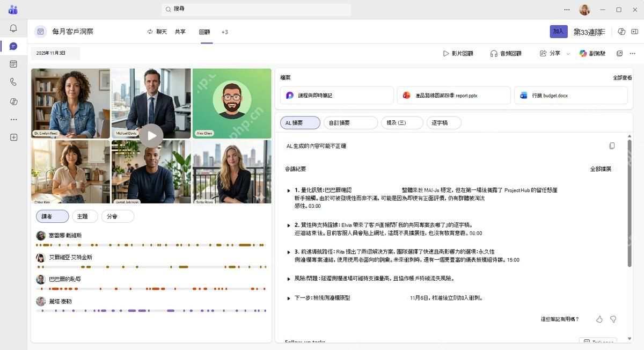The height and width of the screenshot is (350, 644).
Task: Select the 分會 chapters pill
Action: [x=118, y=216]
